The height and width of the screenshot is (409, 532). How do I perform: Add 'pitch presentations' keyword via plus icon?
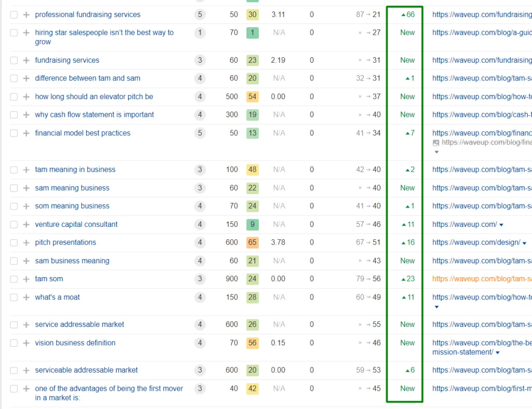tap(26, 242)
